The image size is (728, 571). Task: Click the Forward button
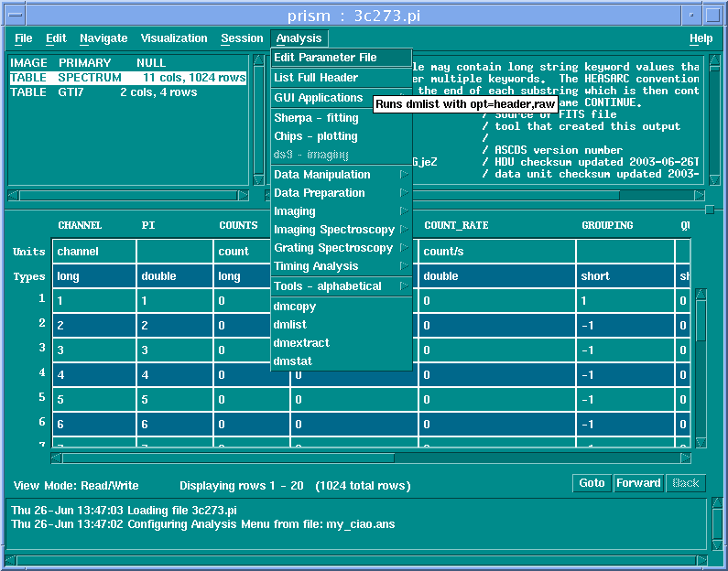(x=638, y=483)
